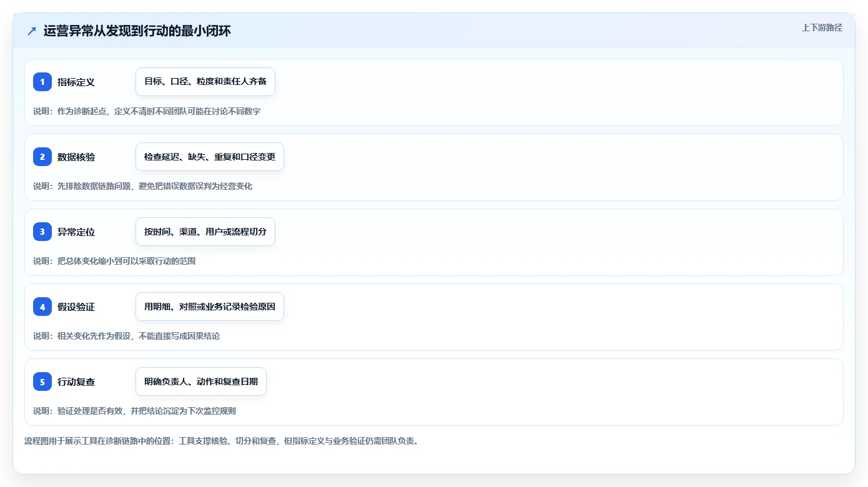Click the note starting 说明:相关变化先作为假设
The height and width of the screenshot is (487, 868).
(x=127, y=336)
